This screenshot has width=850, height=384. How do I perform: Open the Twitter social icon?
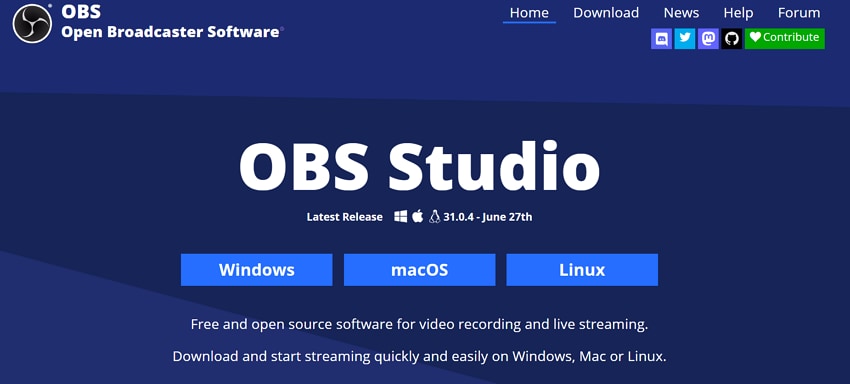[685, 39]
